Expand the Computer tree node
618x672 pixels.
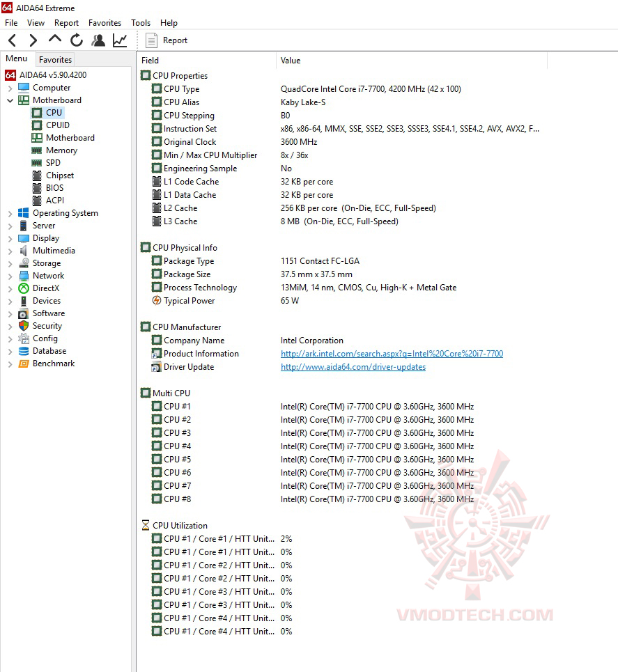[x=10, y=88]
